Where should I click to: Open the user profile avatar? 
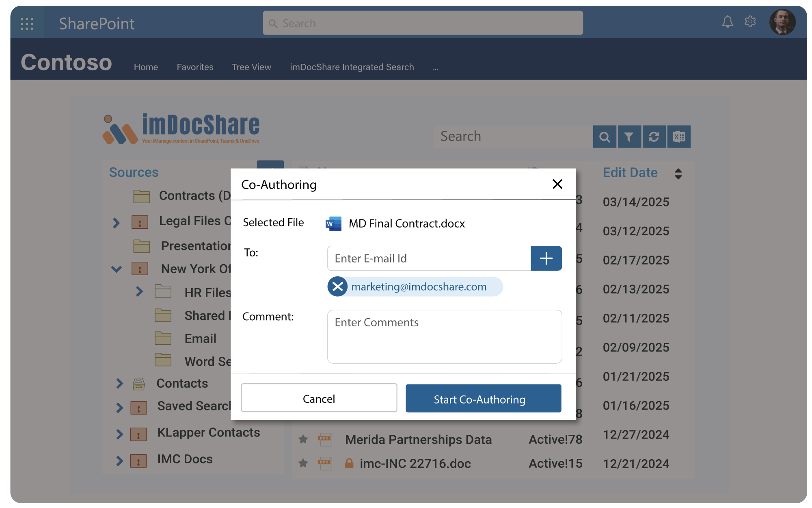click(782, 22)
